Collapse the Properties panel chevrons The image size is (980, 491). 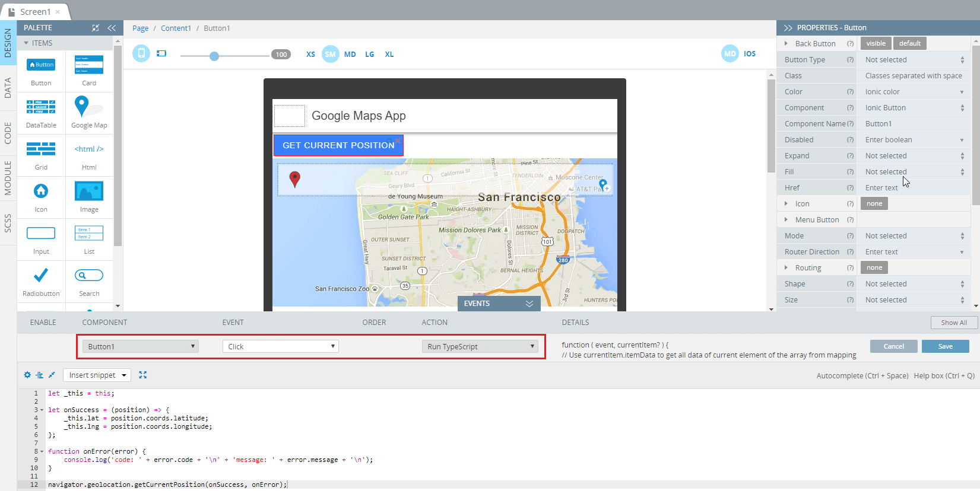coord(788,28)
